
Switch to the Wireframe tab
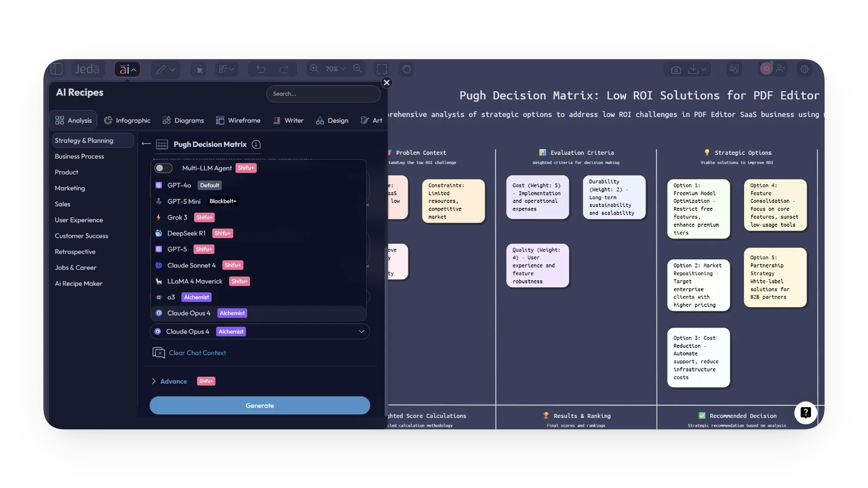click(x=239, y=120)
